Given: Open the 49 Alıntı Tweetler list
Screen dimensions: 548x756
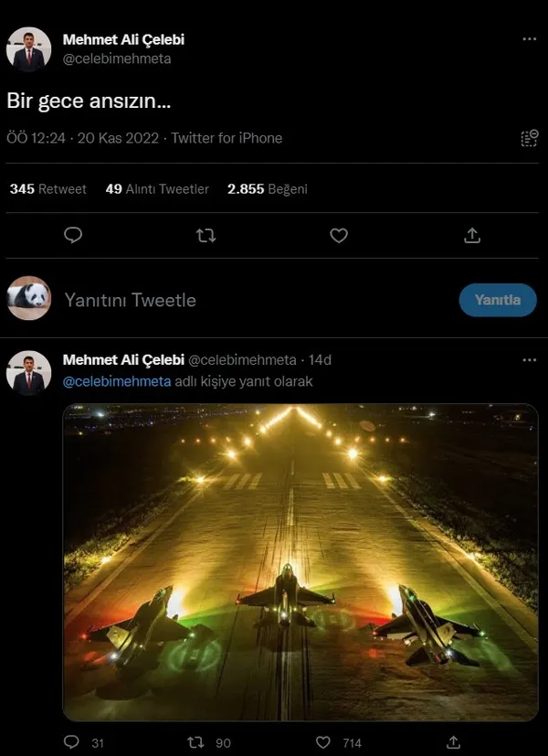Looking at the screenshot, I should tap(157, 189).
